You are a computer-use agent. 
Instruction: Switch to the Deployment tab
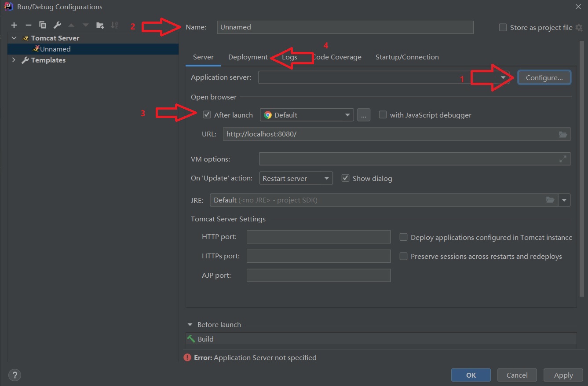click(248, 57)
